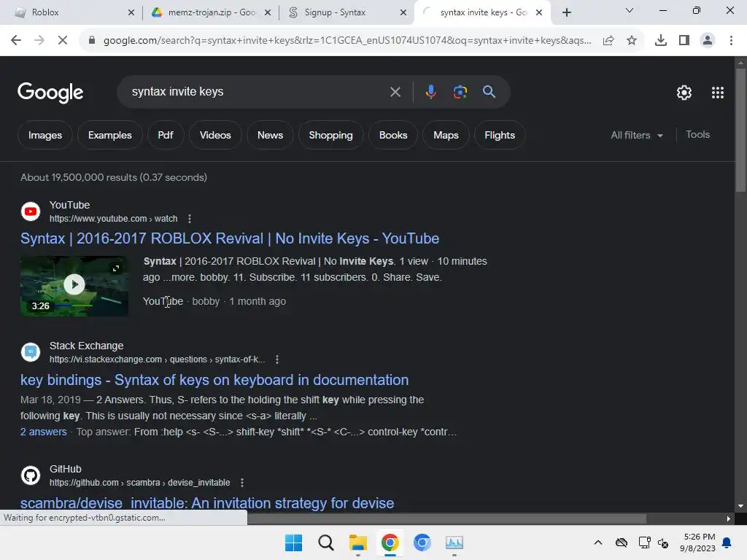Stop the page from loading
The height and width of the screenshot is (560, 747).
pos(63,41)
